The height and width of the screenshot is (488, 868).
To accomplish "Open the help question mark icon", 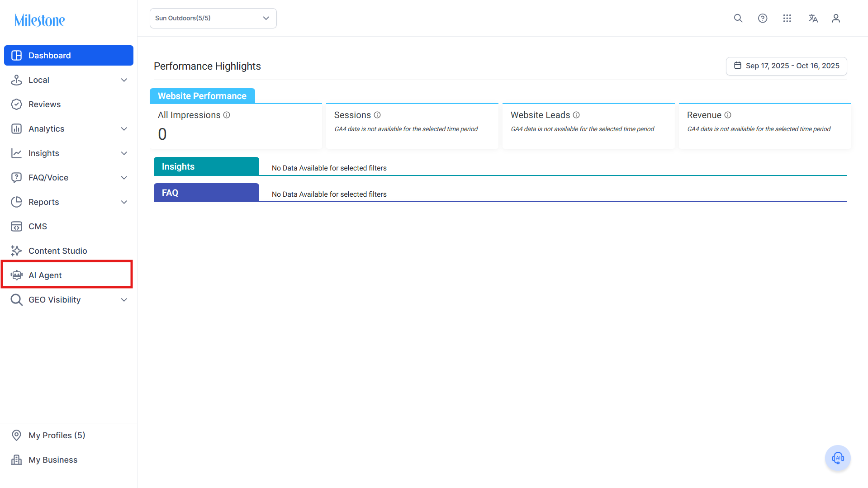I will coord(763,18).
